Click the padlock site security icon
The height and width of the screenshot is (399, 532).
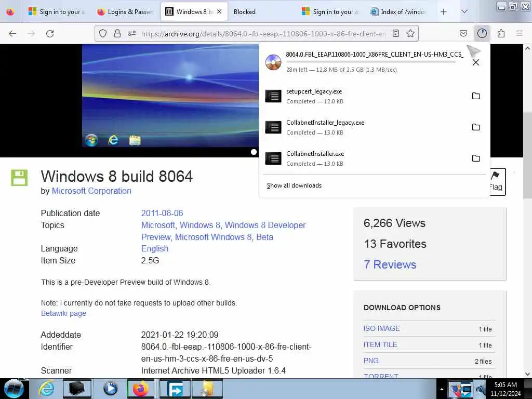(x=117, y=33)
